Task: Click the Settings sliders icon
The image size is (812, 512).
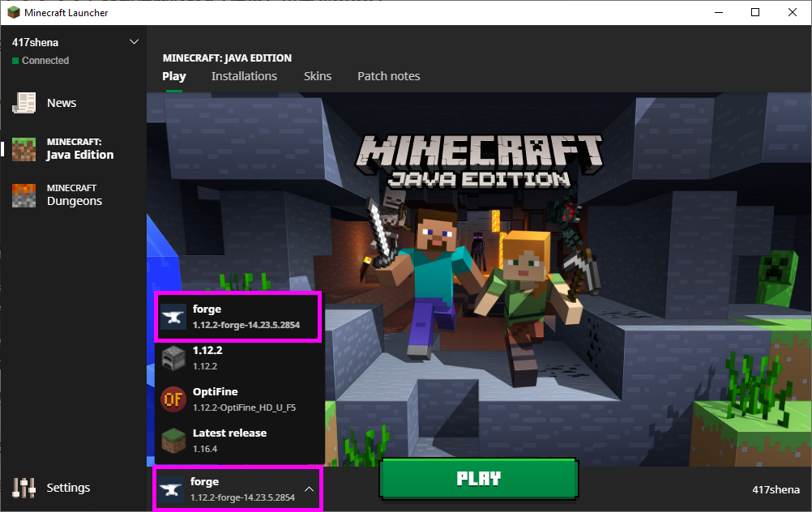Action: pos(24,488)
